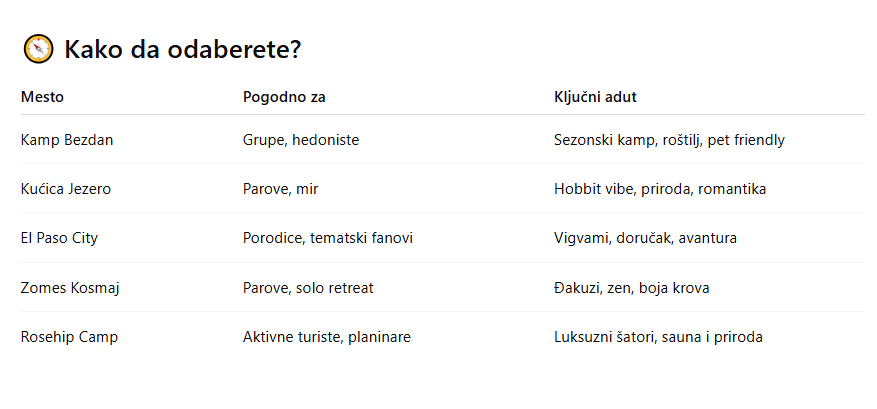877x409 pixels.
Task: Select the 'Ključni adut' column header
Action: [595, 97]
